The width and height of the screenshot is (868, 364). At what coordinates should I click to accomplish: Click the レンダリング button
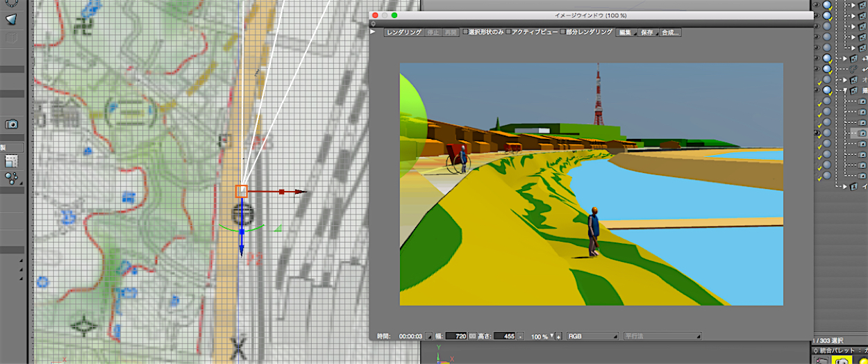403,32
